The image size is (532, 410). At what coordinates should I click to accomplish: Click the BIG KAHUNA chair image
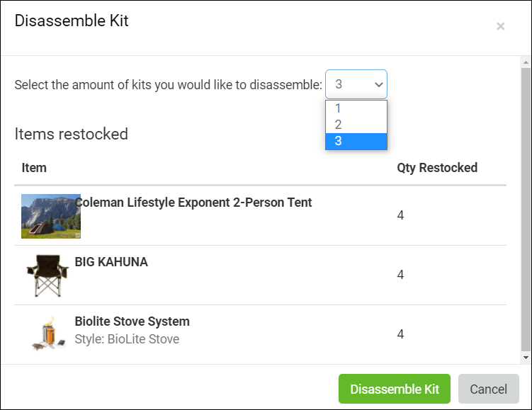[x=47, y=275]
